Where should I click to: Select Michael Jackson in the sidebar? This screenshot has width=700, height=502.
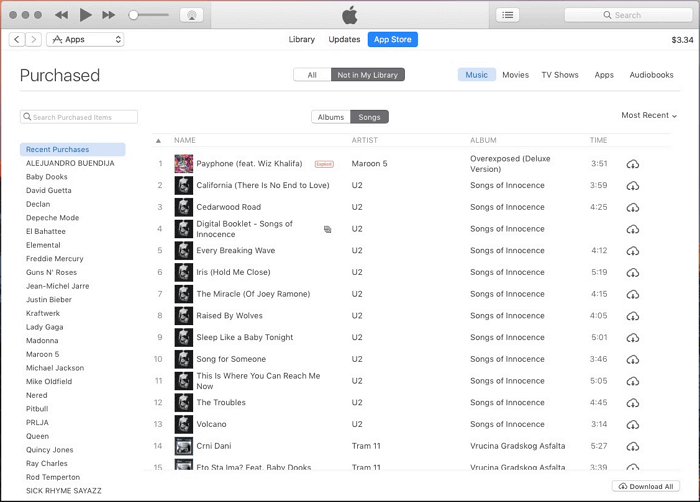point(54,368)
